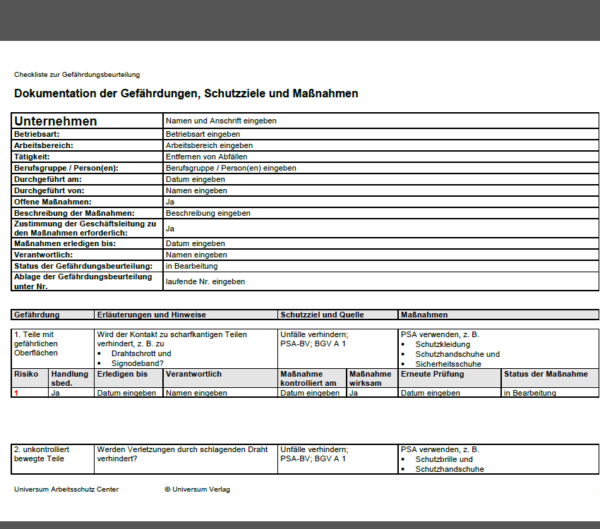Image resolution: width=600 pixels, height=529 pixels.
Task: Click the 'Beschreibung eingeben' field
Action: click(208, 213)
